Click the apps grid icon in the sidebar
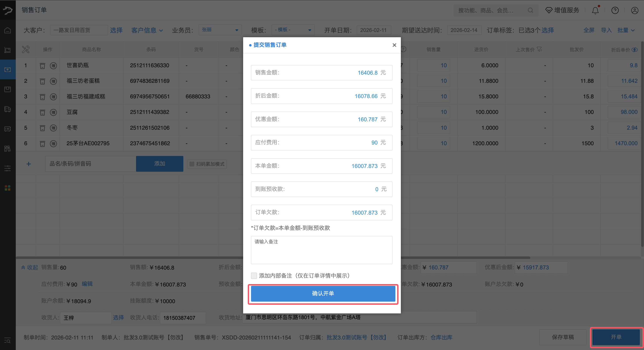 7,188
